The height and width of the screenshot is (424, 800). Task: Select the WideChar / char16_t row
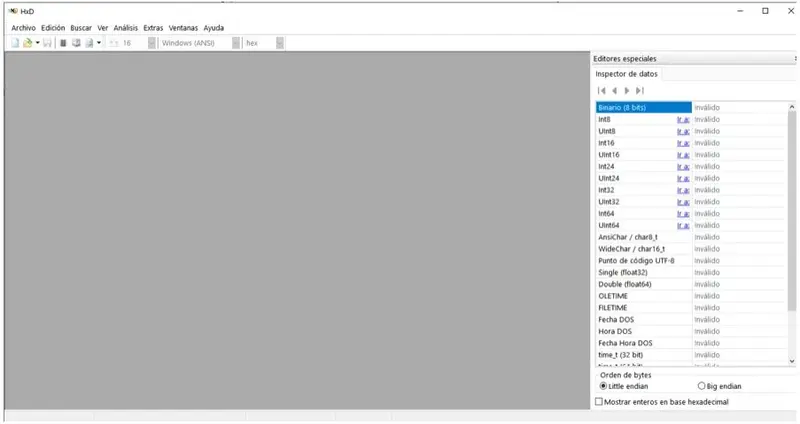pos(692,249)
